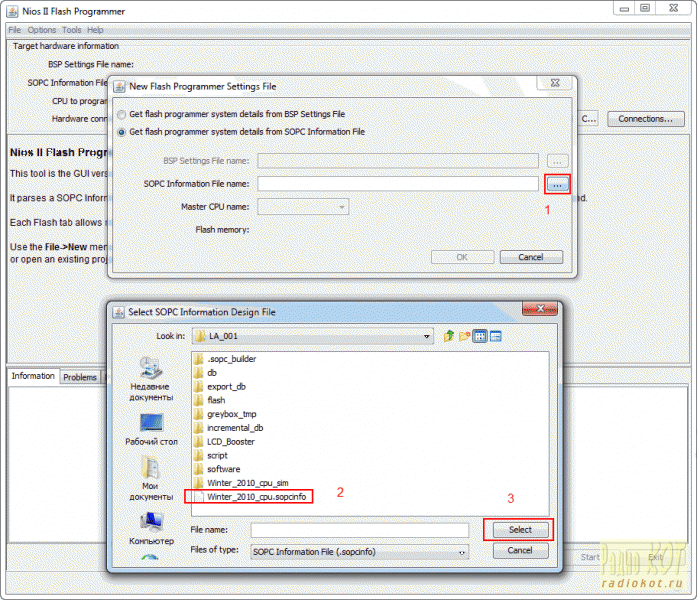Select the LCD_Booster folder
This screenshot has width=697, height=600.
coord(224,442)
